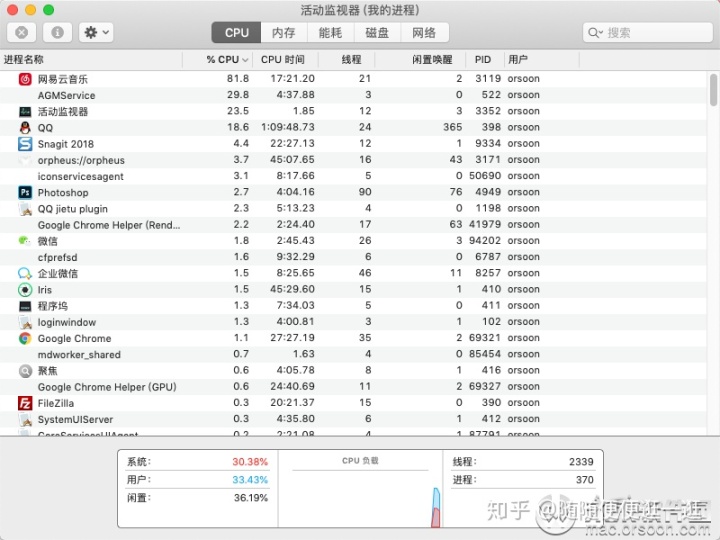Click the Google Chrome icon
This screenshot has height=540, width=720.
[25, 338]
